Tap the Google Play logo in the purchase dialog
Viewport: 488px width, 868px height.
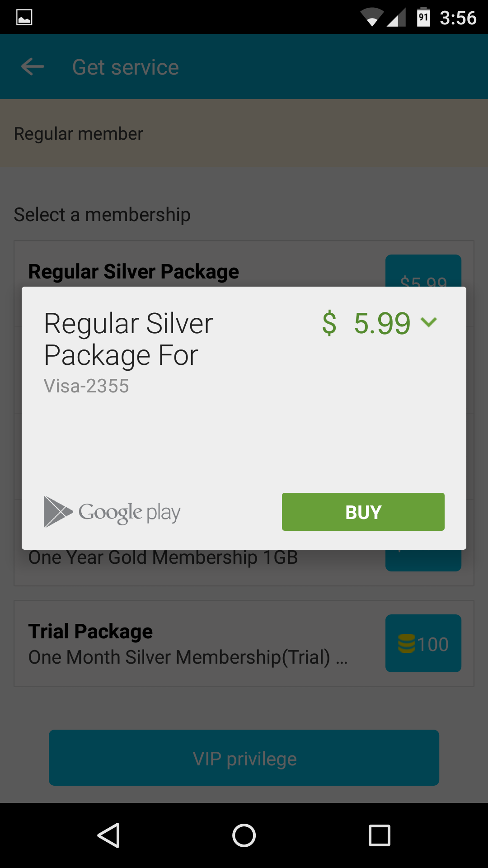[112, 512]
